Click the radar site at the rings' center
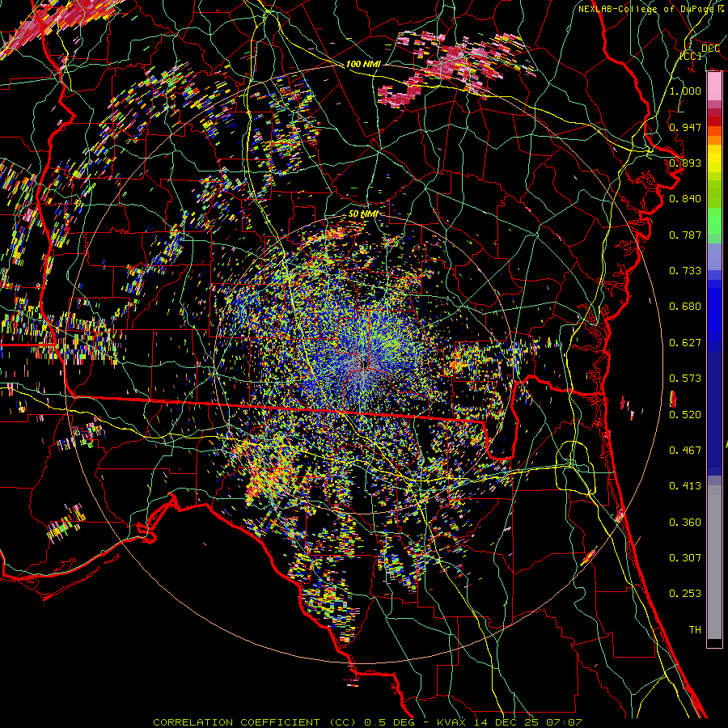Screen dimensions: 728x728 point(363,364)
